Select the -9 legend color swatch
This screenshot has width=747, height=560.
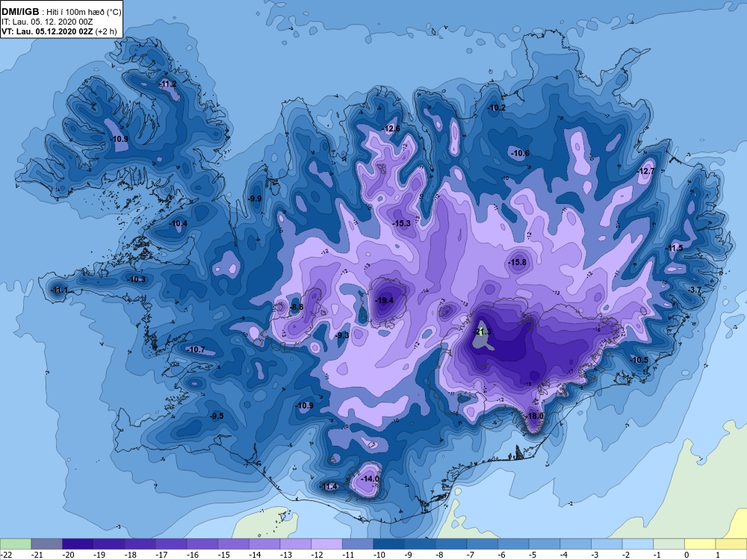(420, 544)
